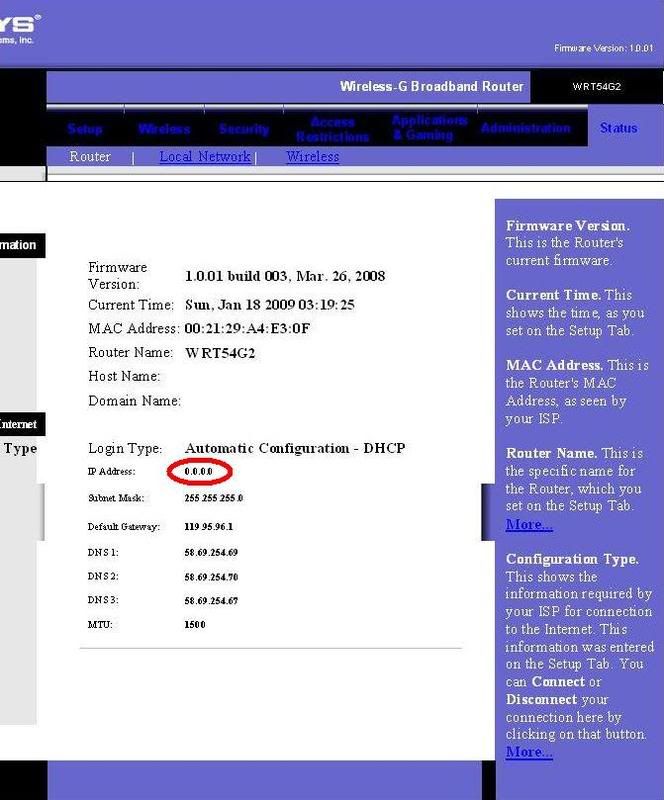Viewport: 664px width, 800px height.
Task: Click the DNS 1 value 58.69.254.69
Action: (x=212, y=552)
